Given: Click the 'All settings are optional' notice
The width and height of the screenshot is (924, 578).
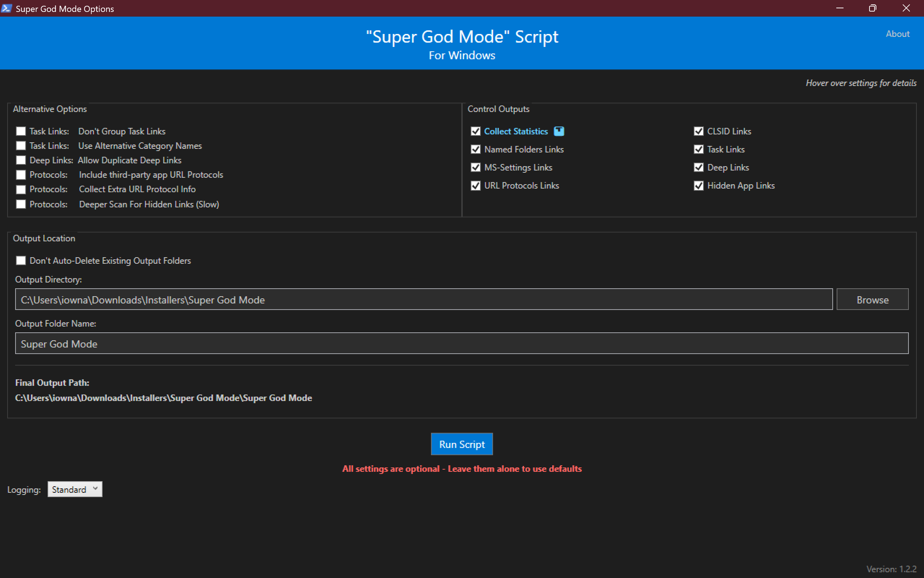Looking at the screenshot, I should 462,469.
